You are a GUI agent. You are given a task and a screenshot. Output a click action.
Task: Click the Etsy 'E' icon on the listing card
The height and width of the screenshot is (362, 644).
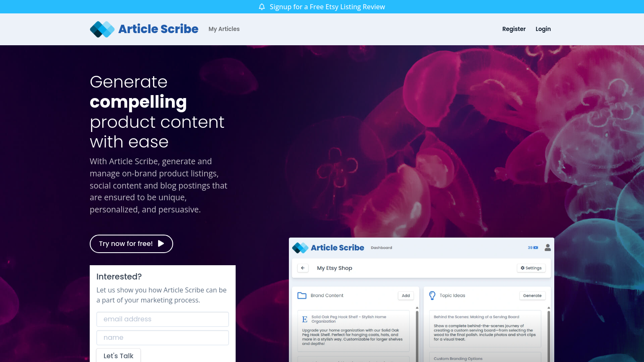(304, 318)
